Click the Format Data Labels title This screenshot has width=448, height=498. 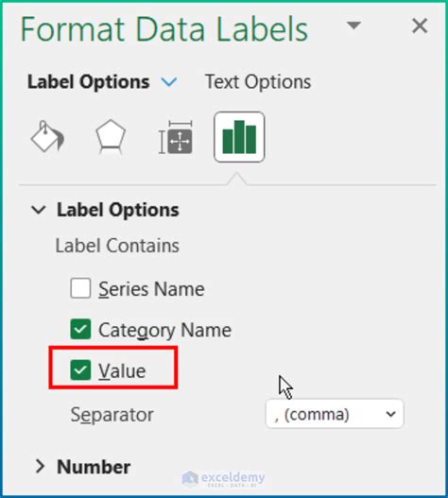(x=164, y=29)
